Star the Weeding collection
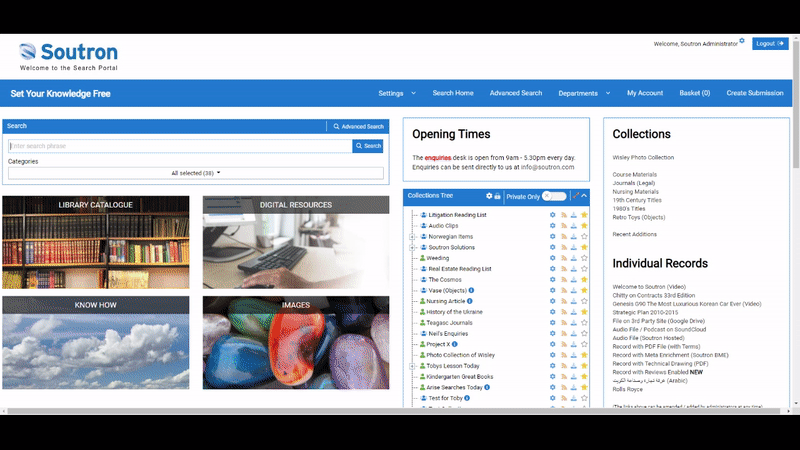The image size is (800, 450). [584, 258]
